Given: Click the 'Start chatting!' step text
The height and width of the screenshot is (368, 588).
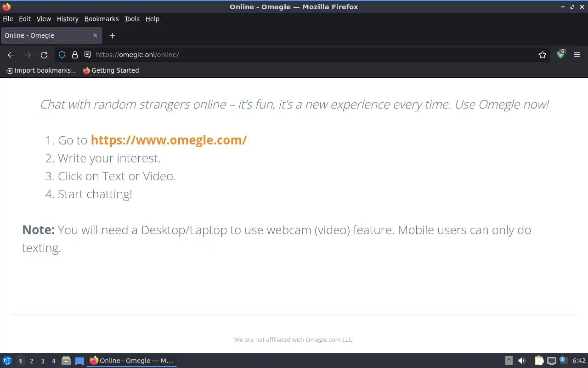Looking at the screenshot, I should click(x=95, y=194).
